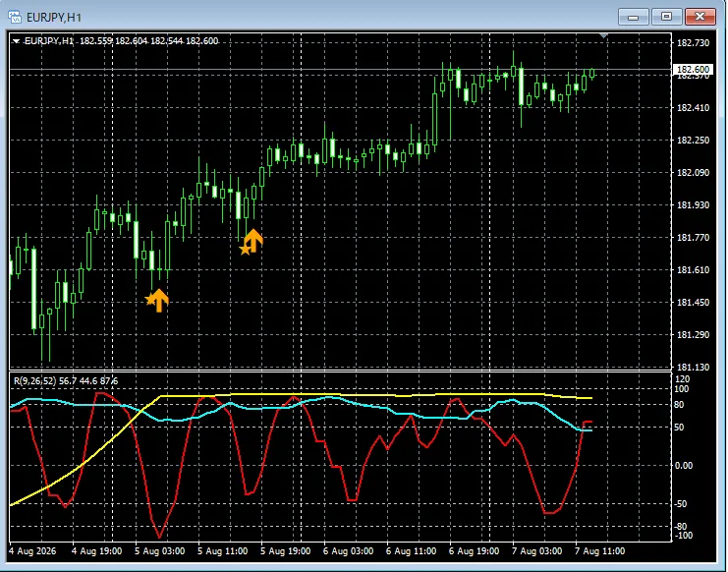The image size is (728, 572).
Task: Click the 5 Aug 03:00 time label
Action: [160, 551]
